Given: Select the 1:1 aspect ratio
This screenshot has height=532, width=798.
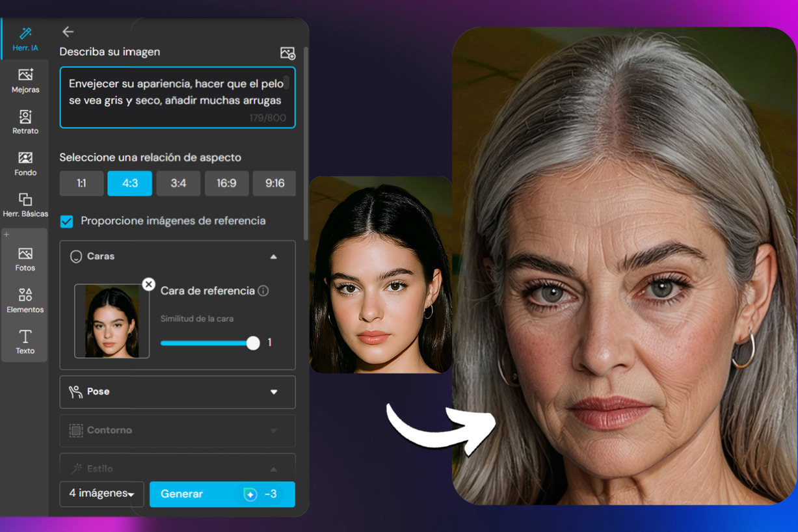Looking at the screenshot, I should (x=81, y=183).
